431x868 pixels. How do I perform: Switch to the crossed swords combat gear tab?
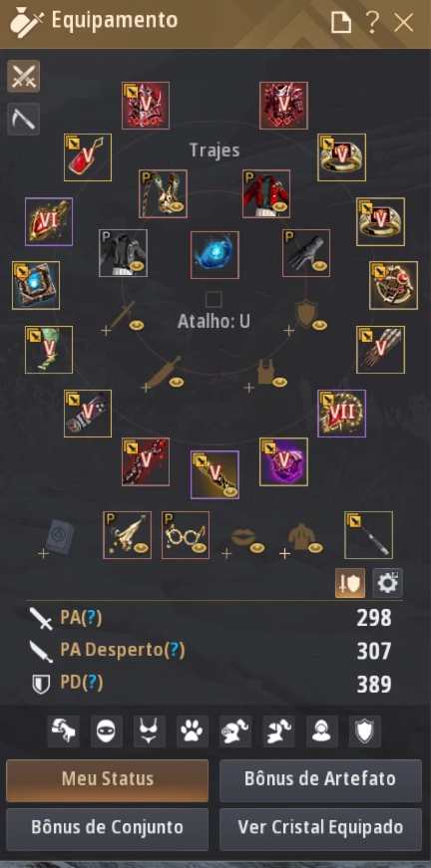click(x=23, y=76)
